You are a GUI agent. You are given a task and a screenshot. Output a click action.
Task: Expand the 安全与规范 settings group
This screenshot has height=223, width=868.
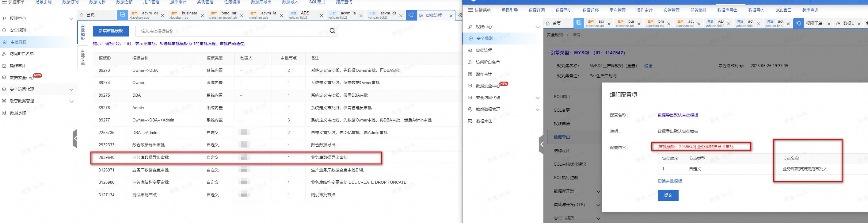point(598,218)
